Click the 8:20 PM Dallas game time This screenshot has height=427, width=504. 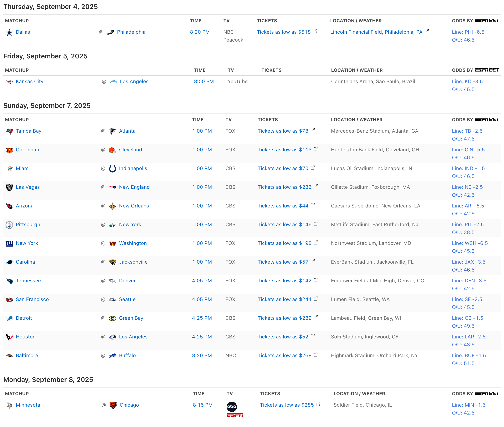coord(200,32)
